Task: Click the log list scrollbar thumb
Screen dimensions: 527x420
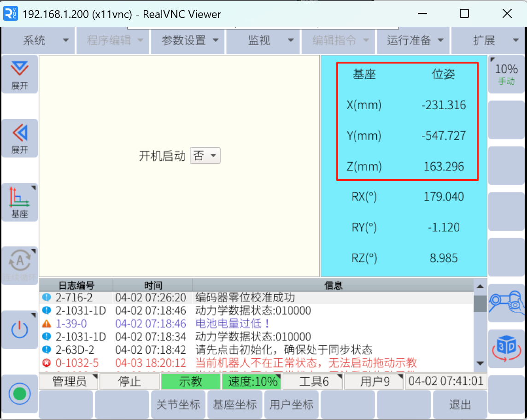Action: [480, 303]
